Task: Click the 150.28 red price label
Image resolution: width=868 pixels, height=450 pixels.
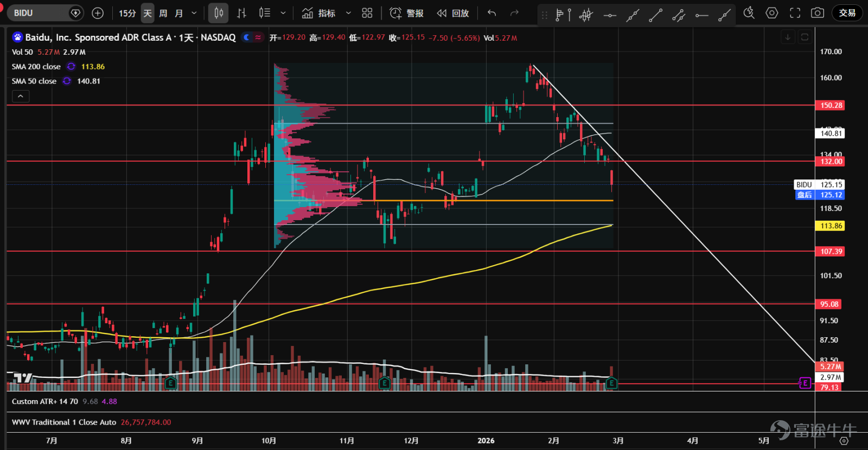Action: click(831, 105)
